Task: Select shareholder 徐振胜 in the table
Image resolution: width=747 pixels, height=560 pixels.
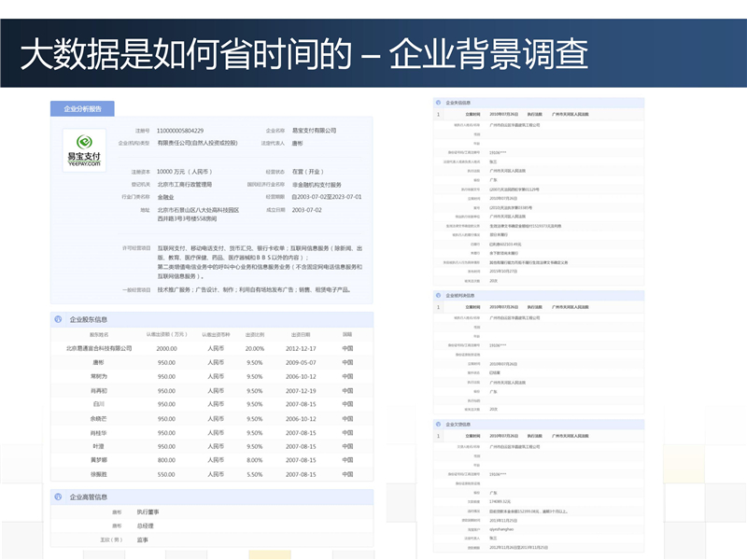Action: point(99,474)
